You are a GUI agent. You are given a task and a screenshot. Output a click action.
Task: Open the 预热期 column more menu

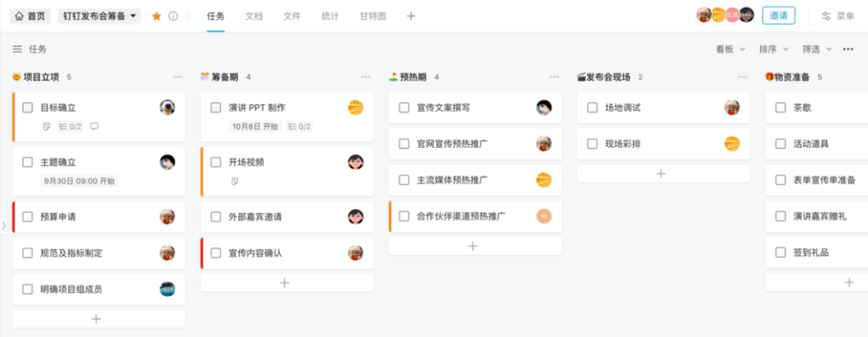coord(554,77)
